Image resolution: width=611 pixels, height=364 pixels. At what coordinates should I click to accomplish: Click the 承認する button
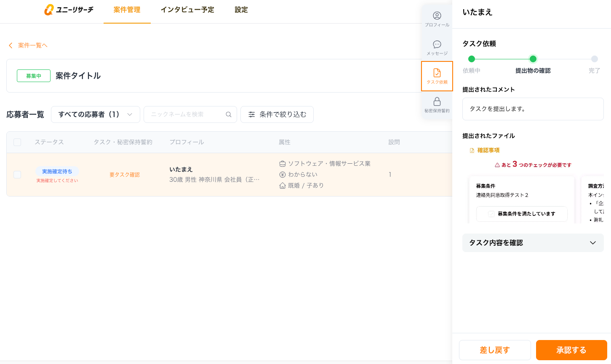pos(571,350)
